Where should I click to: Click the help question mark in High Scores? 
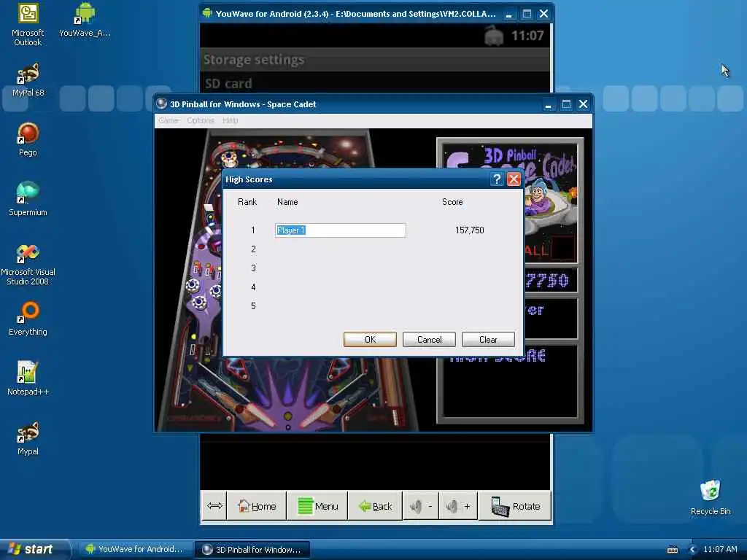tap(497, 179)
